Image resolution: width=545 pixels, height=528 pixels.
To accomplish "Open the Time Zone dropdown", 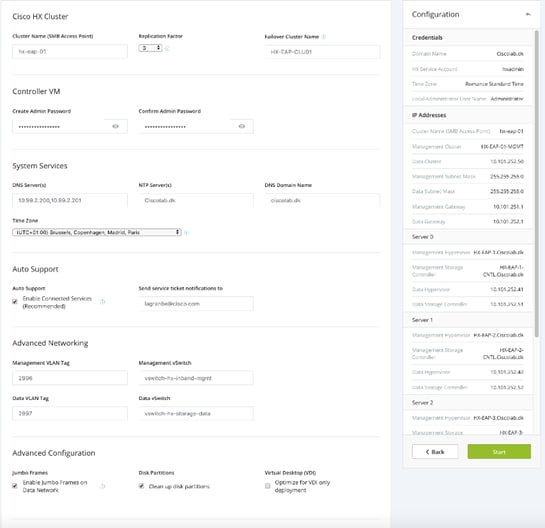I will [x=97, y=232].
